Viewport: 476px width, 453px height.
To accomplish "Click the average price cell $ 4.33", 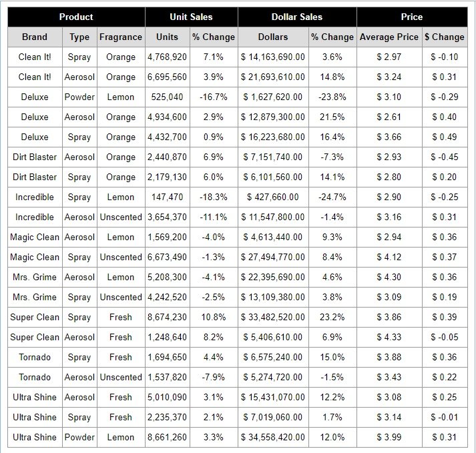I will [x=389, y=337].
